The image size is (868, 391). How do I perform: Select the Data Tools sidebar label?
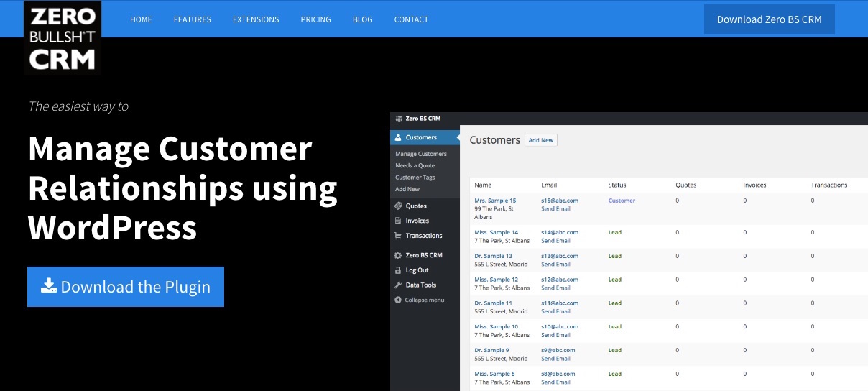tap(421, 285)
